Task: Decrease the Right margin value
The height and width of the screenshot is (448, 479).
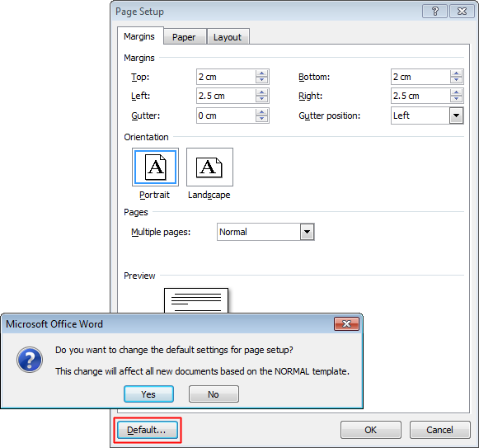Action: pyautogui.click(x=457, y=99)
